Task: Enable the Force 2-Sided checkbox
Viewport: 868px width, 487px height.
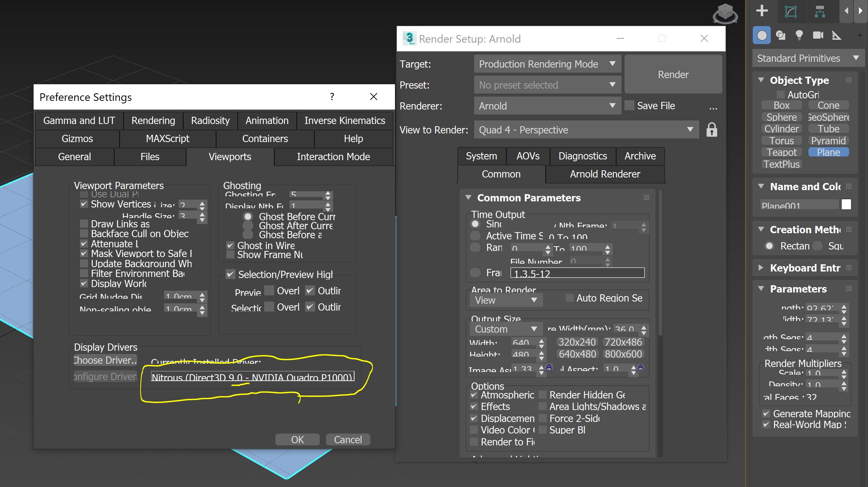Action: [x=543, y=418]
